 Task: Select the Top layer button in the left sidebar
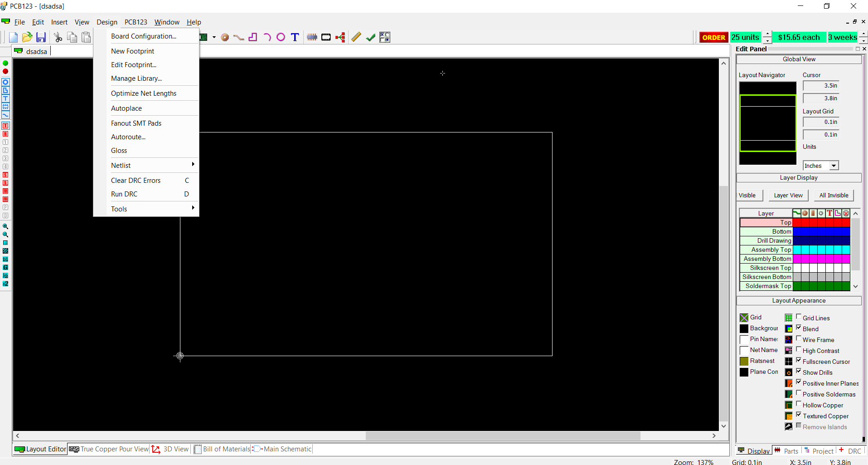pos(6,126)
